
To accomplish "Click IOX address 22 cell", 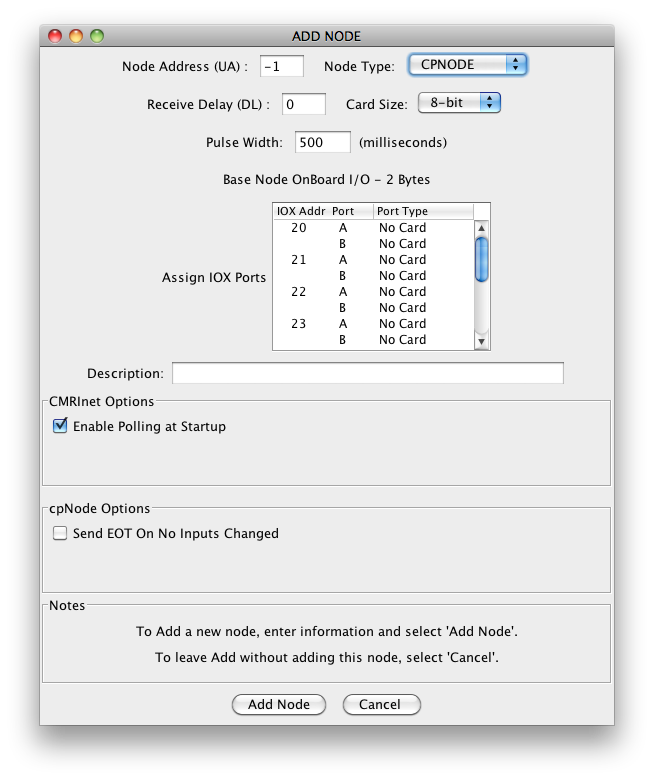I will pos(299,292).
